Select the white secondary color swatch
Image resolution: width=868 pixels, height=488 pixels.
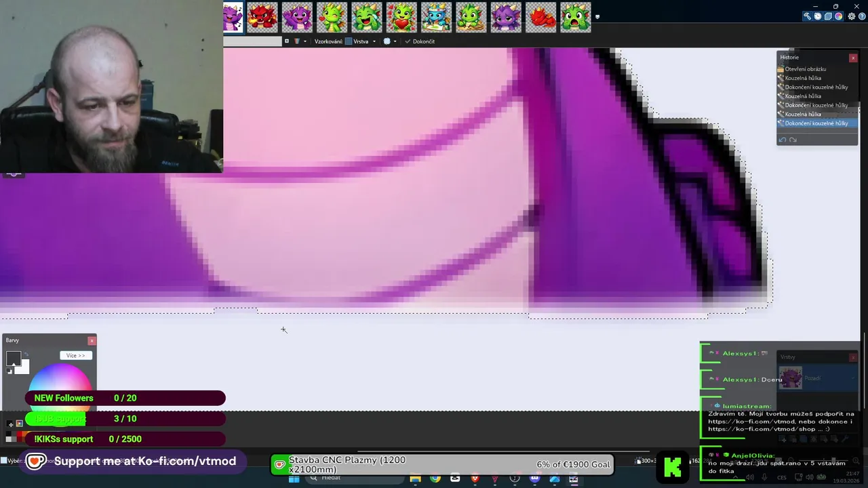coord(23,367)
